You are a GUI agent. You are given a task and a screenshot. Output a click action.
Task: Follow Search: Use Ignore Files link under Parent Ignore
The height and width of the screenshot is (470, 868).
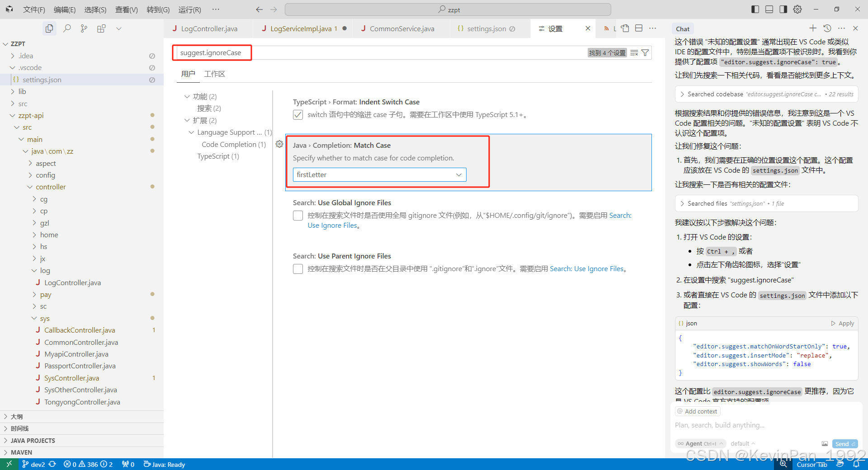pyautogui.click(x=587, y=269)
